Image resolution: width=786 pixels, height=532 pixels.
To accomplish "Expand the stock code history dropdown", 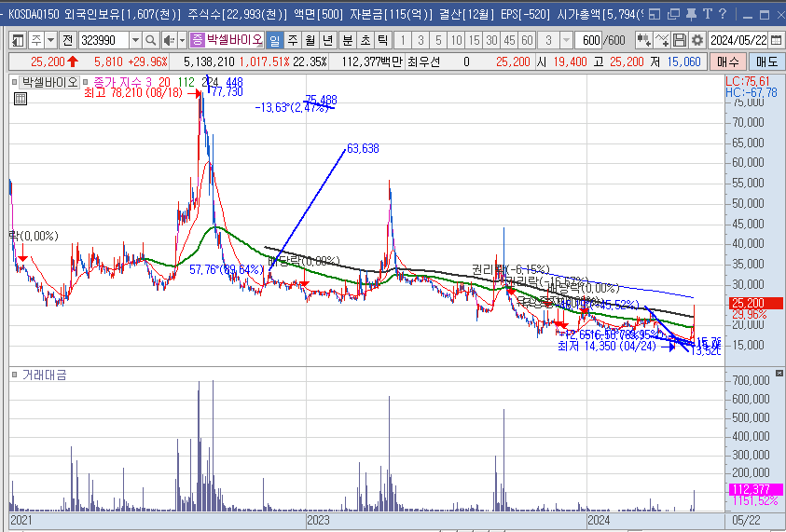I will (x=135, y=39).
